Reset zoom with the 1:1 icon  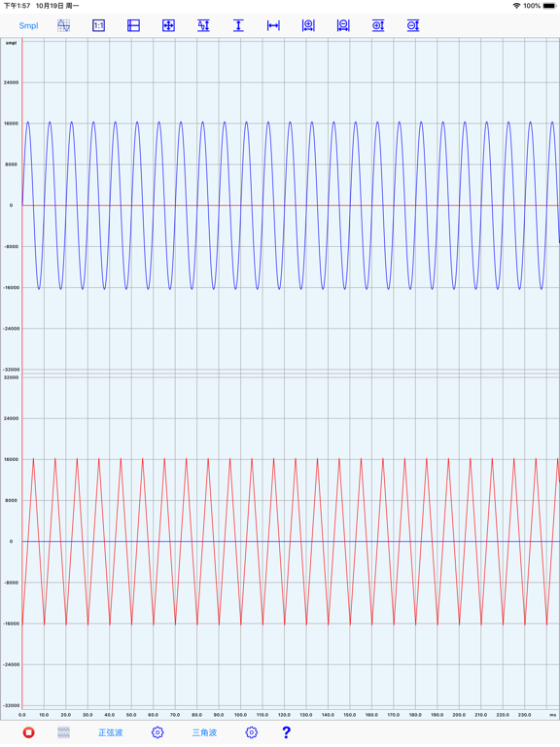pyautogui.click(x=98, y=25)
